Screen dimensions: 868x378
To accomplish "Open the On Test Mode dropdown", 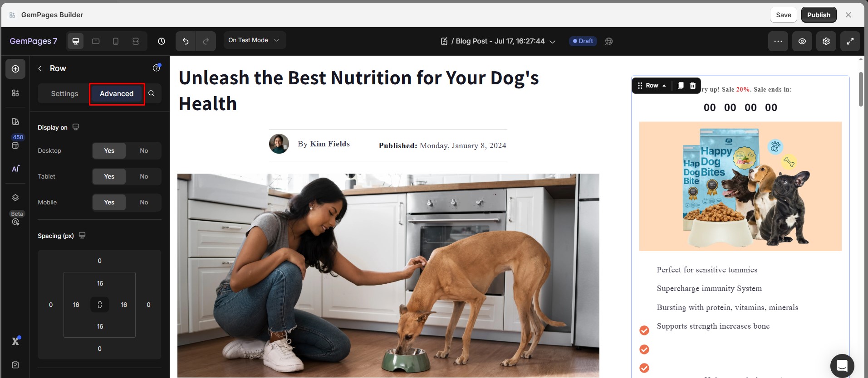I will (x=255, y=40).
